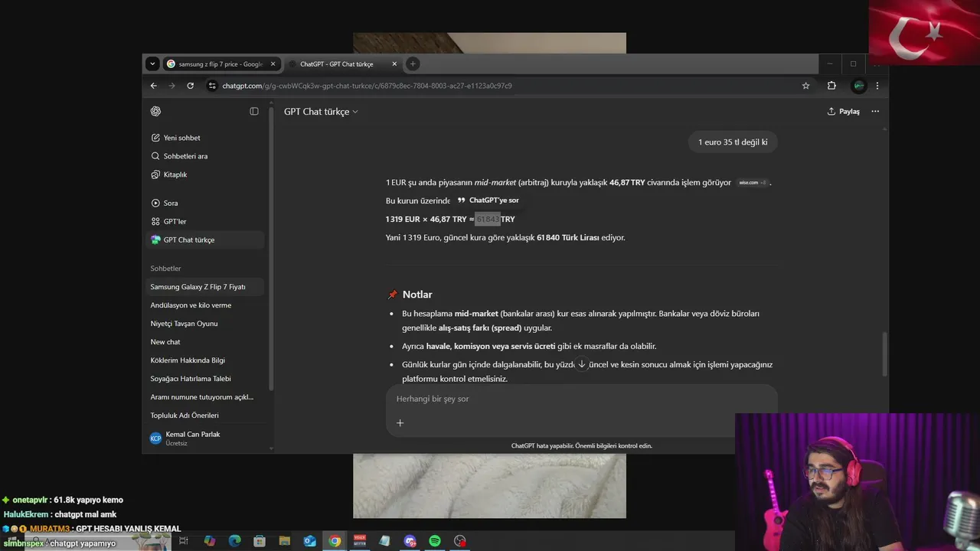Click the ChatGPT'ye sor quote popup
The image size is (980, 551).
coord(488,201)
